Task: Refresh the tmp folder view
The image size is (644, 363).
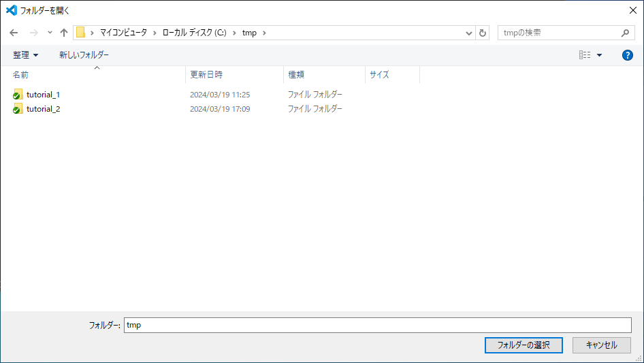Action: click(483, 33)
